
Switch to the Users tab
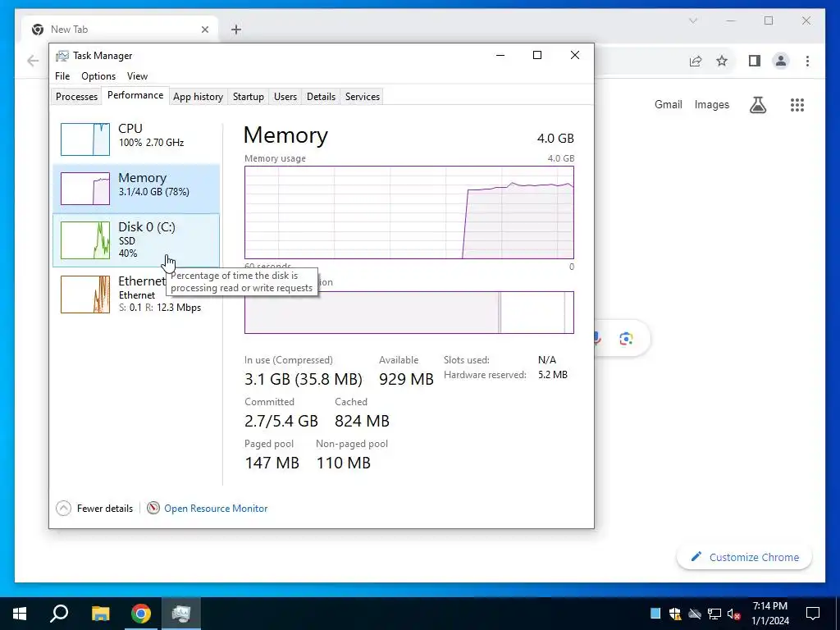(x=285, y=97)
